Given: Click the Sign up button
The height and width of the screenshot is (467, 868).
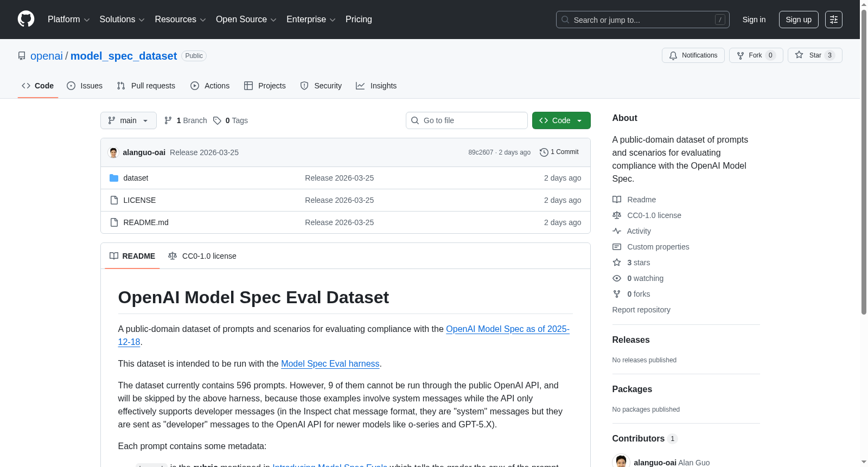Looking at the screenshot, I should 799,20.
